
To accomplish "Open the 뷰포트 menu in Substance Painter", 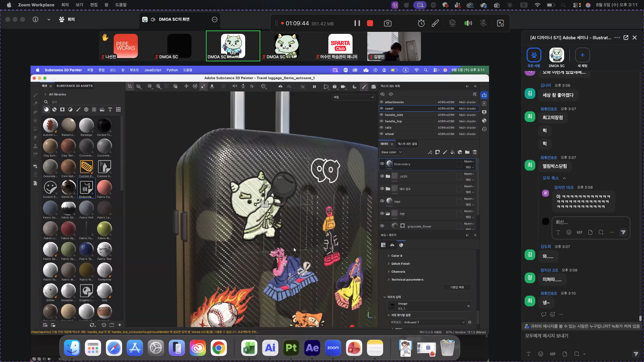I will point(134,70).
